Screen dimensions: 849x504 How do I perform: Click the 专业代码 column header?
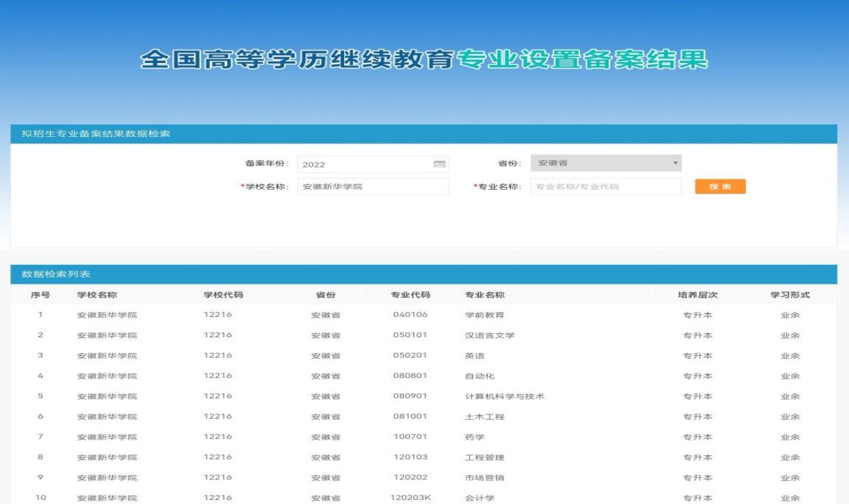pyautogui.click(x=410, y=295)
